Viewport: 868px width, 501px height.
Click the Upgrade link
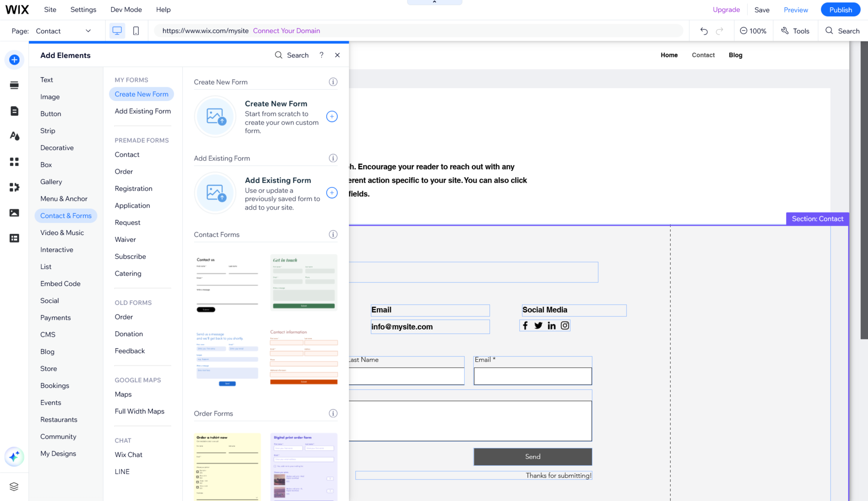(726, 9)
